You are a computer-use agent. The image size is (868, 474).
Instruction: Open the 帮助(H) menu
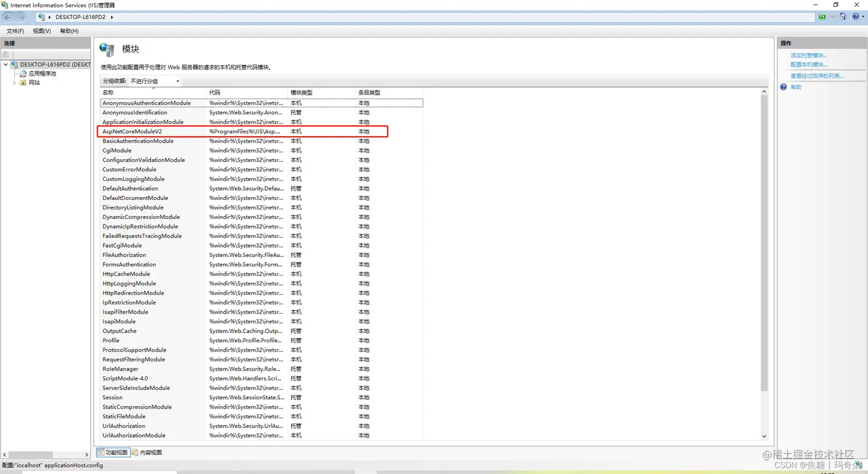(x=69, y=31)
